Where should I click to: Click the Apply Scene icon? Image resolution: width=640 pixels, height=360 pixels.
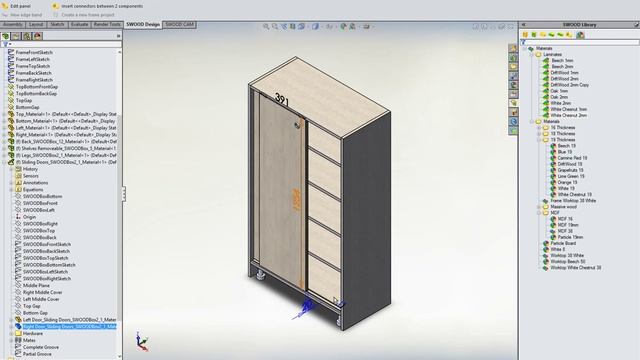[352, 27]
